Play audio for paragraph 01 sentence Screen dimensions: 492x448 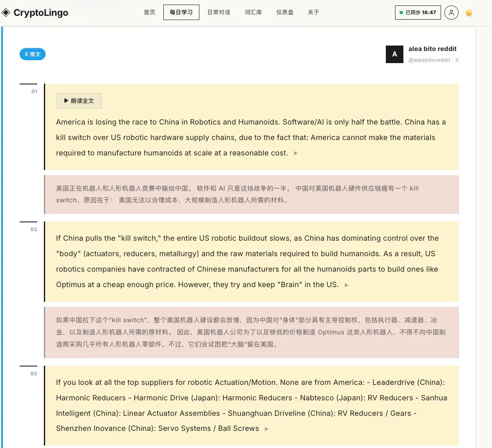click(296, 153)
